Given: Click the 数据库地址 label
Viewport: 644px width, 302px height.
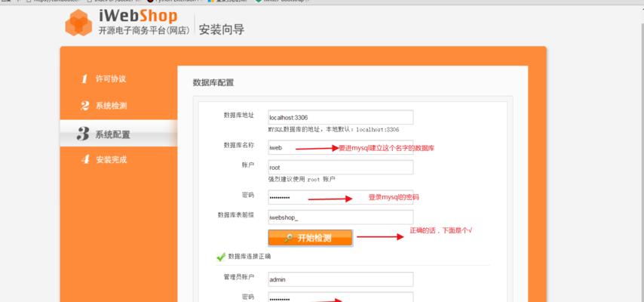Looking at the screenshot, I should pyautogui.click(x=238, y=116).
